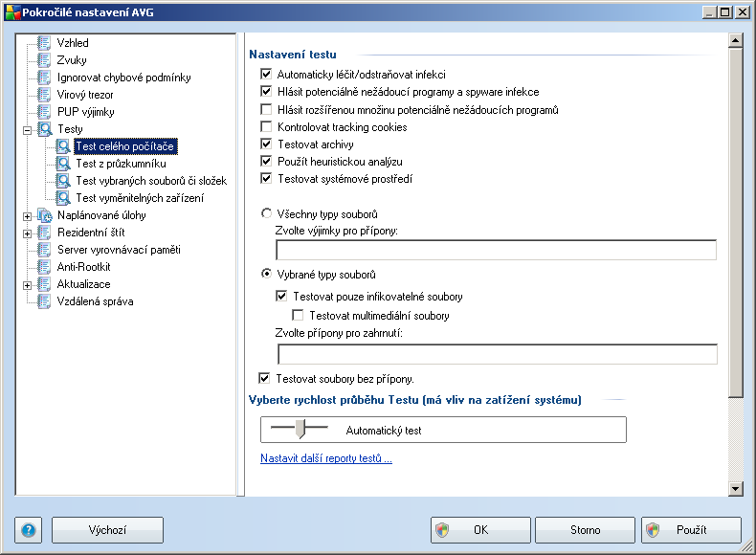Select Server vyrovnávací paměti item
The height and width of the screenshot is (555, 756).
[x=119, y=250]
